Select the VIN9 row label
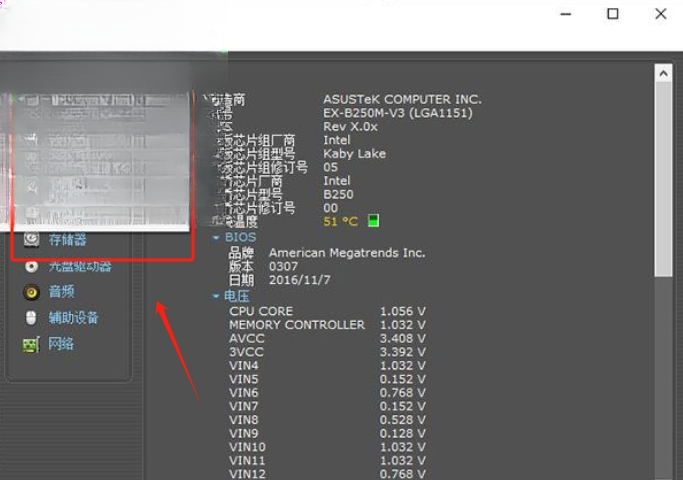 tap(244, 433)
